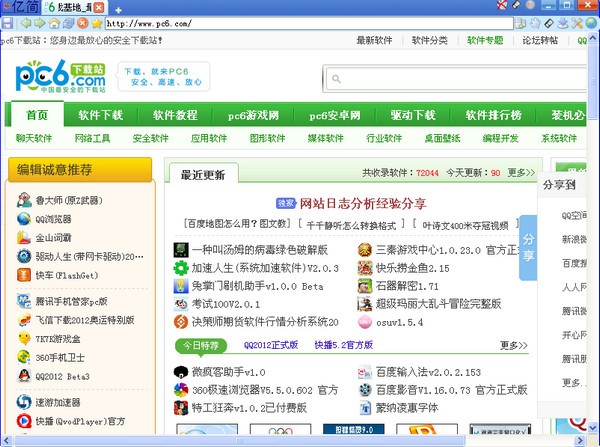Image resolution: width=600 pixels, height=447 pixels.
Task: Open 快乐捞金鱼2.15 entry
Action: point(412,268)
